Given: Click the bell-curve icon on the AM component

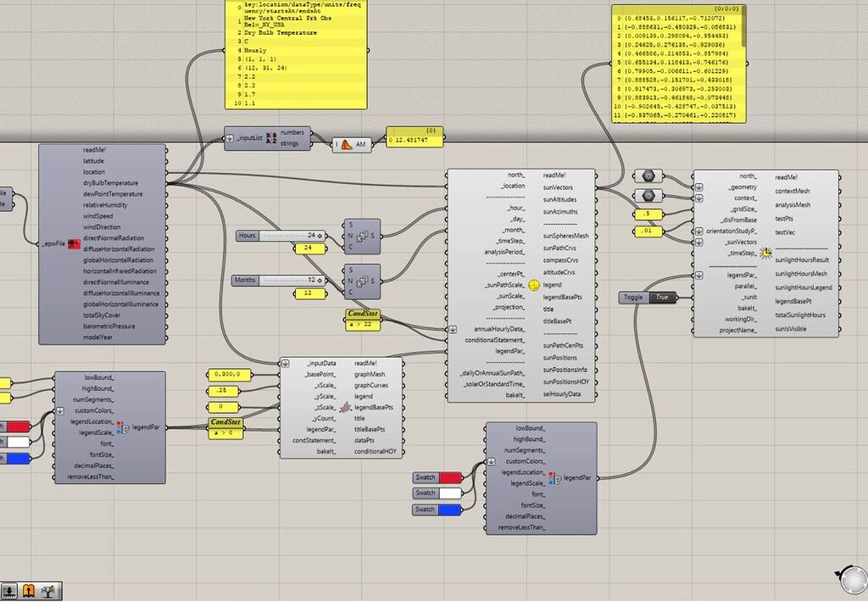Looking at the screenshot, I should 346,143.
